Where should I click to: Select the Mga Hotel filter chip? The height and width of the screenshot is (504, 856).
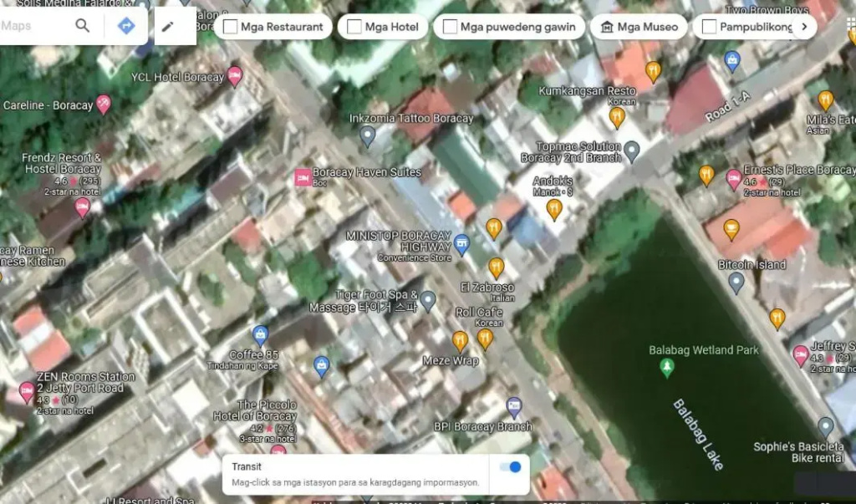point(383,27)
